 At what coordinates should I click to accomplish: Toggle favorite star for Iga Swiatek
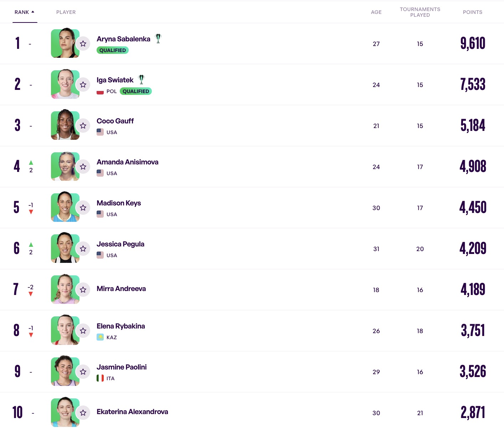click(83, 85)
